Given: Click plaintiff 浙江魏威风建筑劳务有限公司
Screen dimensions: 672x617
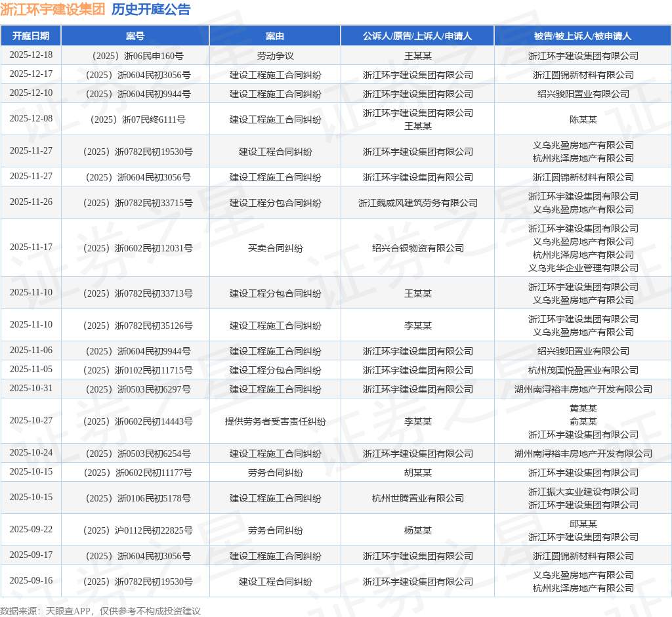Looking at the screenshot, I should (418, 203).
